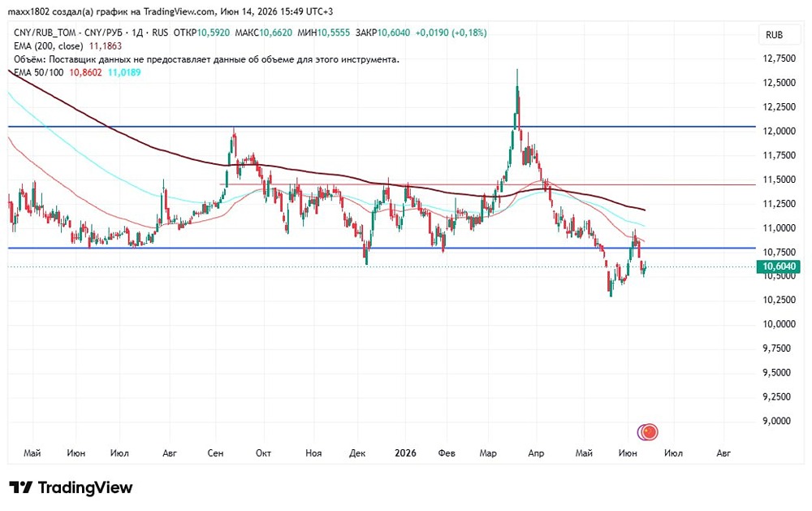Click the 12,0000 price axis label
The image size is (812, 511).
coord(780,131)
